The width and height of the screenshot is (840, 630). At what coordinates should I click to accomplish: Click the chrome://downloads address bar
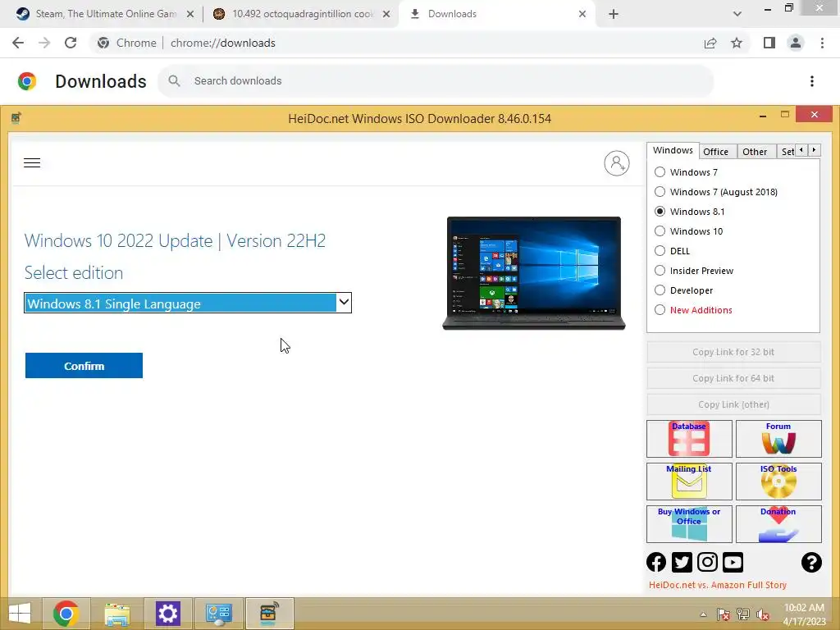396,43
